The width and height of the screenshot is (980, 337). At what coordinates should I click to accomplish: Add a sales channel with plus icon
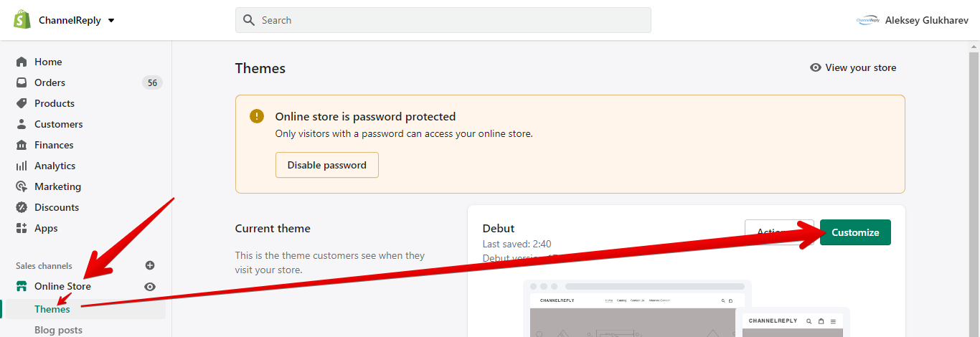[x=150, y=265]
